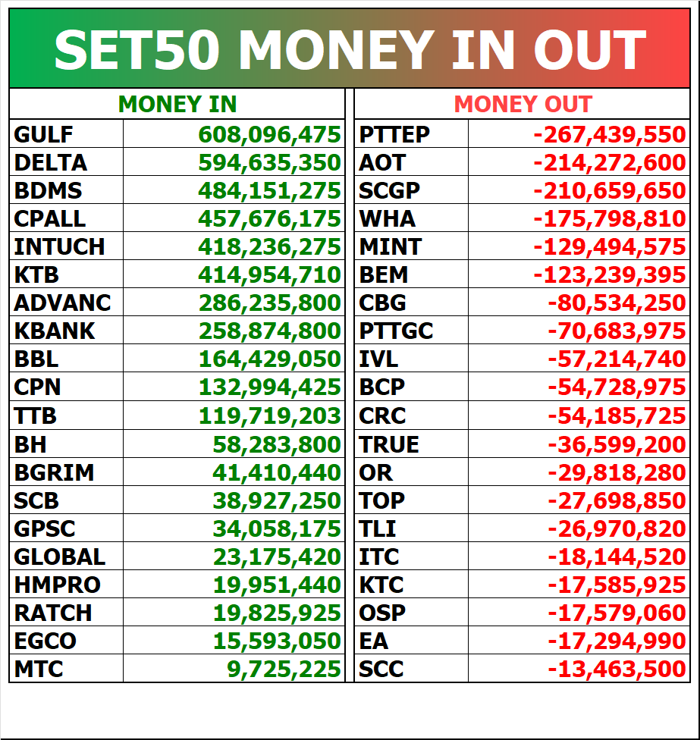Click the GULF ticker cell
Image resolution: width=700 pixels, height=740 pixels.
tap(66, 134)
